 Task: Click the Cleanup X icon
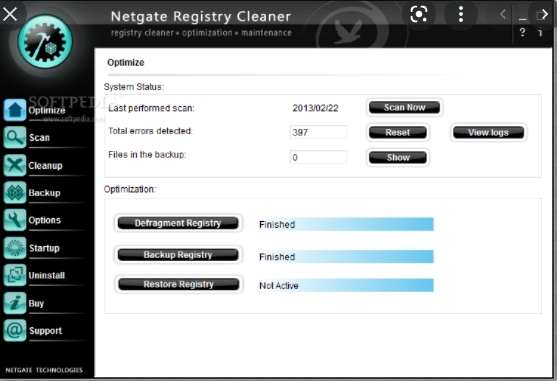[x=15, y=165]
